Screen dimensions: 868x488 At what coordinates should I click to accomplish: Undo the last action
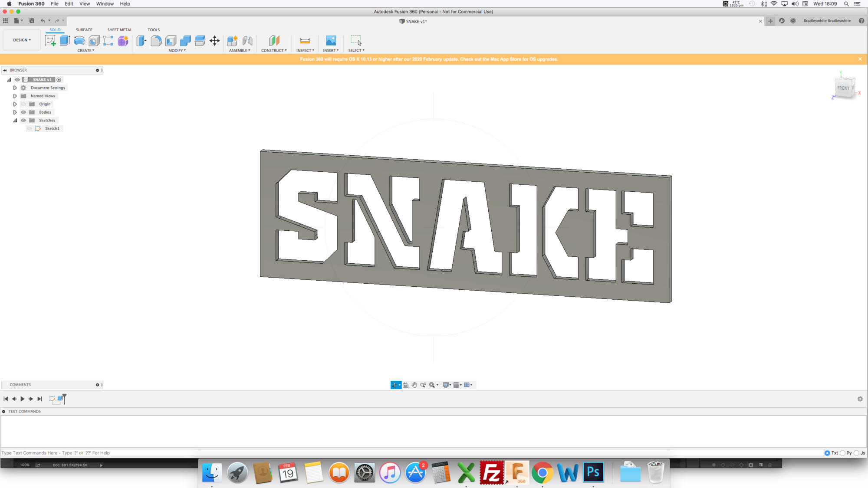pos(43,21)
